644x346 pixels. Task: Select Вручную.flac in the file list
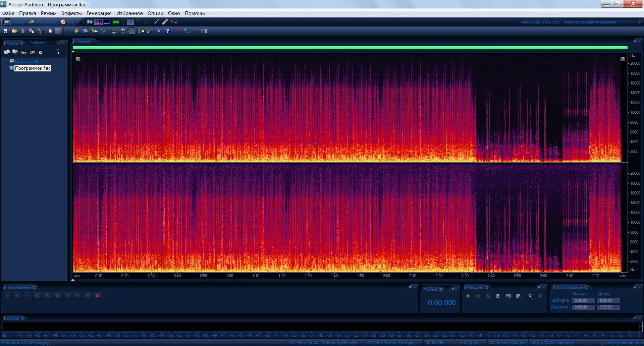pos(29,62)
